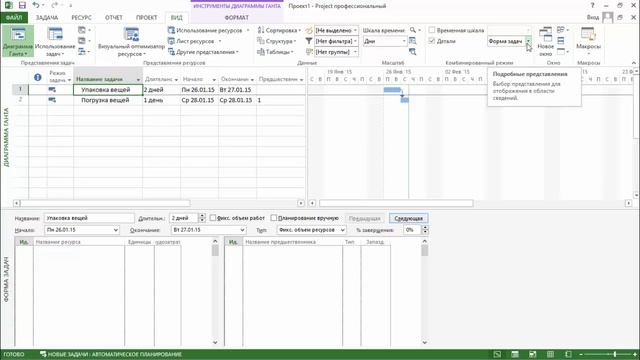Image resolution: width=640 pixels, height=360 pixels.
Task: Click the task mode icon in row 1
Action: (52, 89)
